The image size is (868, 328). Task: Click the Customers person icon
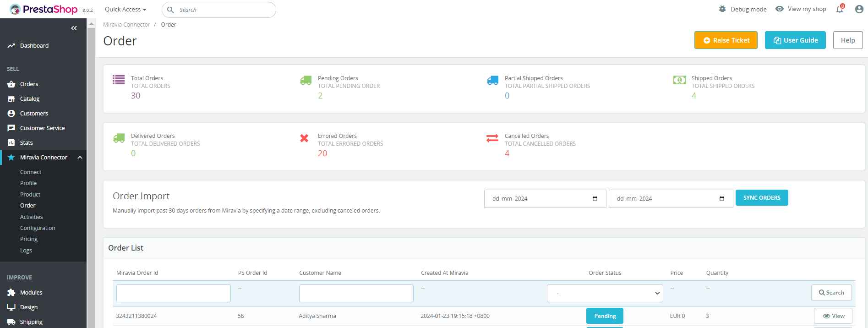tap(11, 114)
